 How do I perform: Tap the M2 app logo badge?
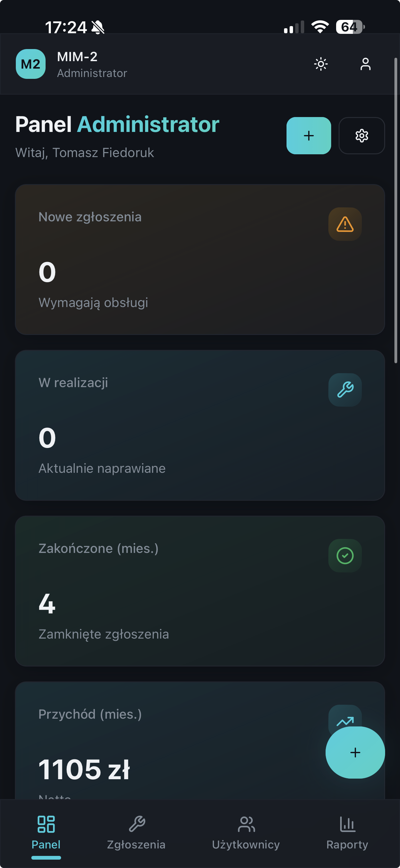click(x=31, y=64)
